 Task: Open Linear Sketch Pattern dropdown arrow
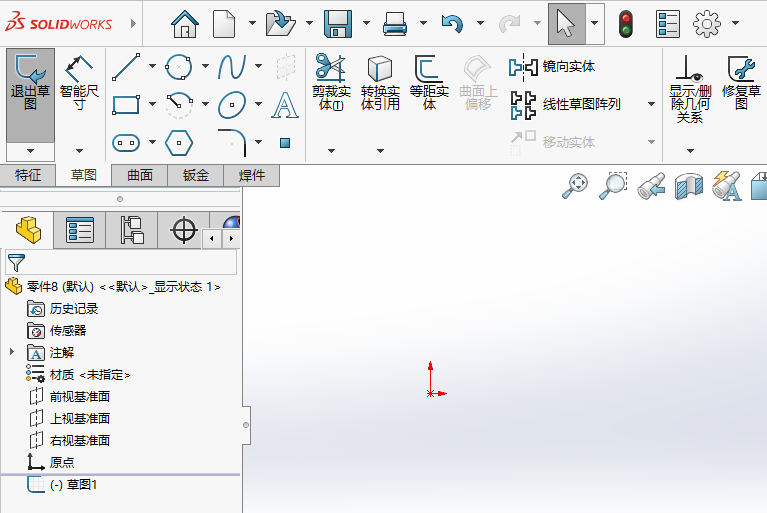pos(651,104)
